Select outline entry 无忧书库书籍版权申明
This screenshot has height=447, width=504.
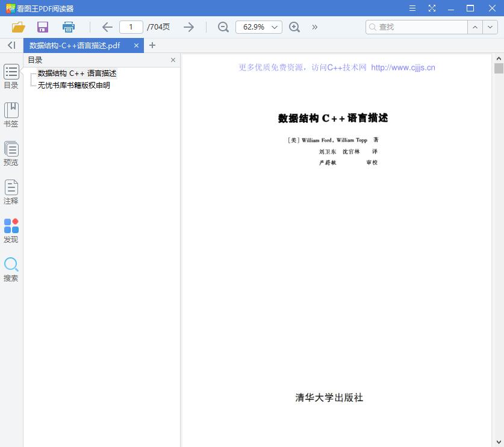(74, 85)
